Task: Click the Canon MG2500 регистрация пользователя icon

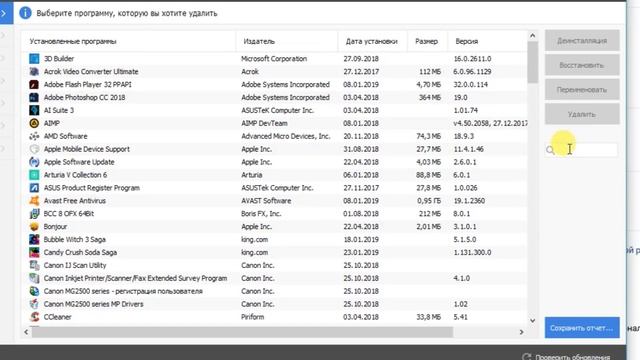Action: [x=34, y=291]
